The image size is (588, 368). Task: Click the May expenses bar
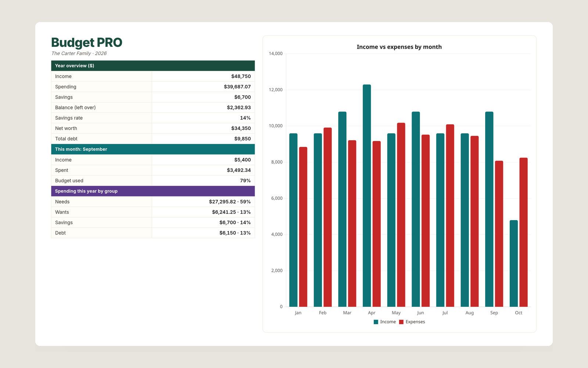(x=401, y=215)
